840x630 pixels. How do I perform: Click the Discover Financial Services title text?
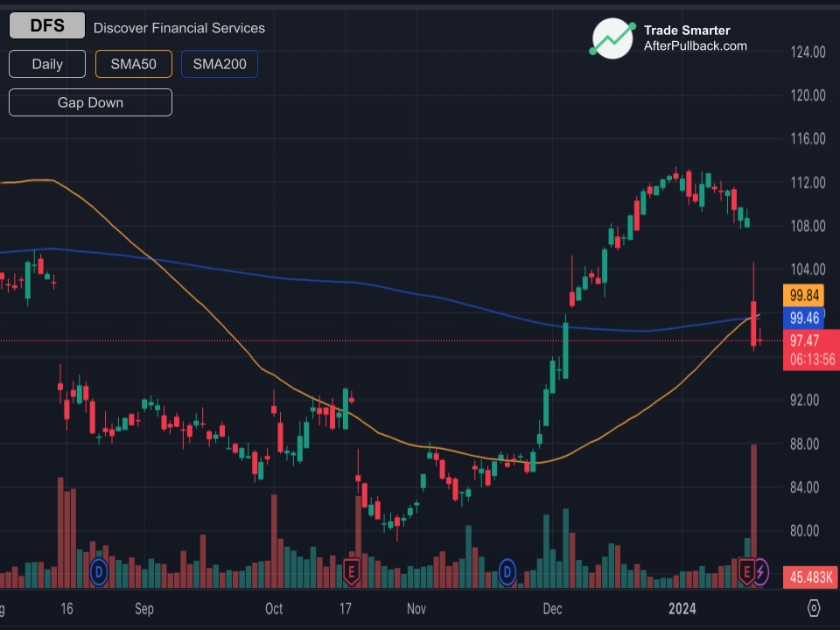click(178, 28)
